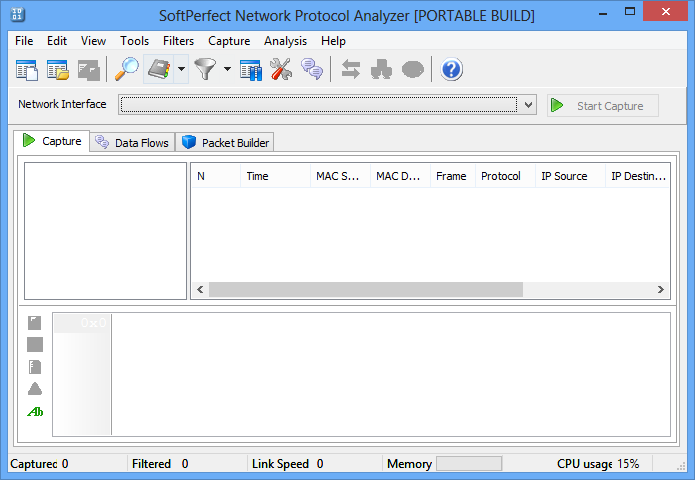
Task: Open a saved capture with folder icon
Action: [x=58, y=70]
